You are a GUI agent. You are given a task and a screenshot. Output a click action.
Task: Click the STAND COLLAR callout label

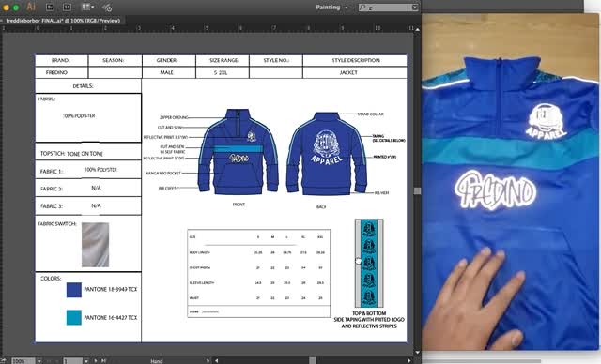(x=370, y=114)
